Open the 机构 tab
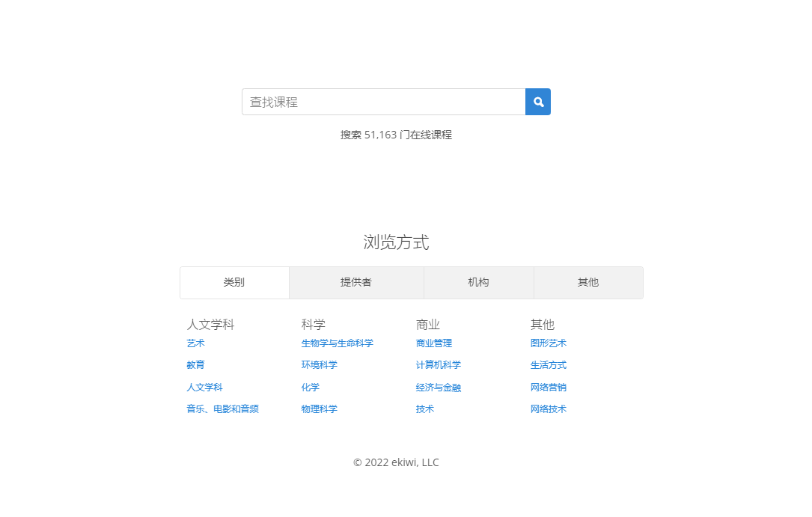The height and width of the screenshot is (517, 812). point(478,283)
